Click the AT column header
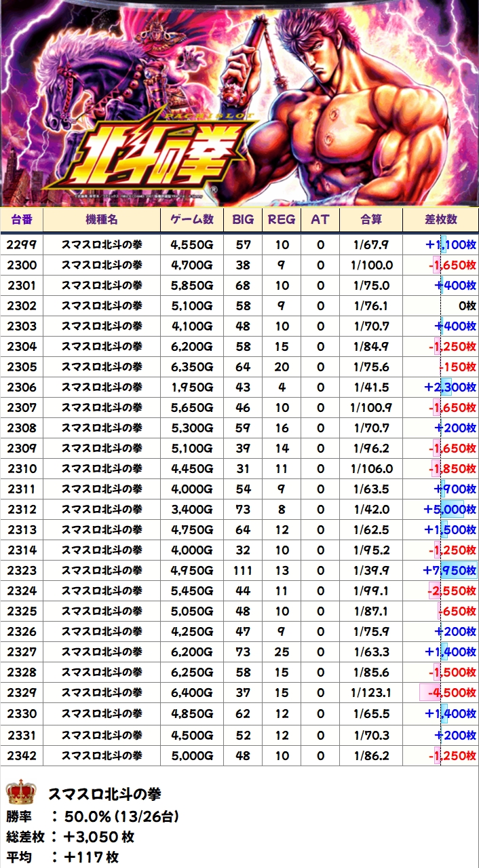This screenshot has width=479, height=868. point(320,220)
